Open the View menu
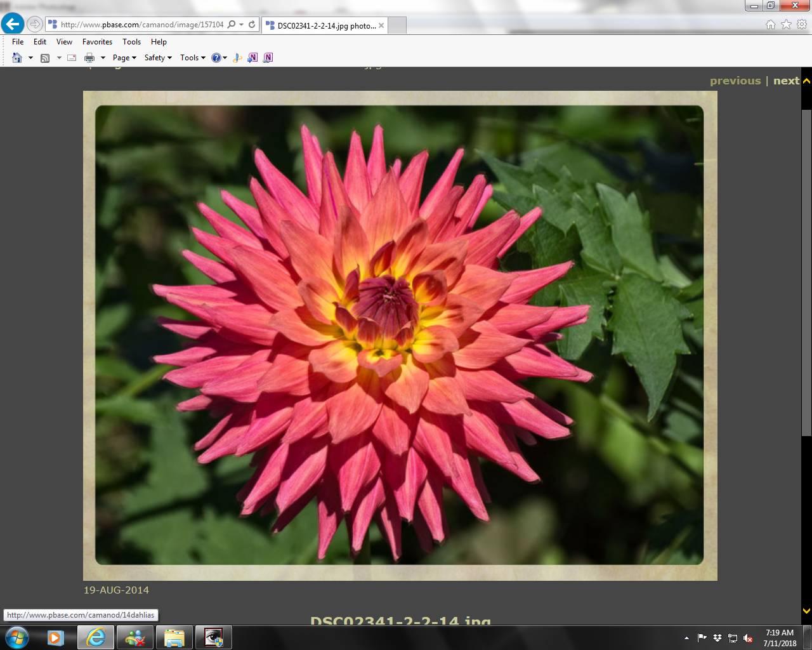Viewport: 812px width, 650px height. click(x=64, y=42)
